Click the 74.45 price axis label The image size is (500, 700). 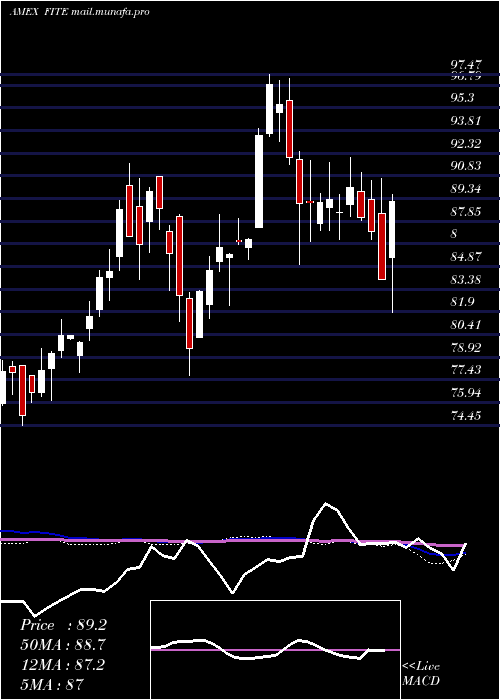(x=466, y=416)
